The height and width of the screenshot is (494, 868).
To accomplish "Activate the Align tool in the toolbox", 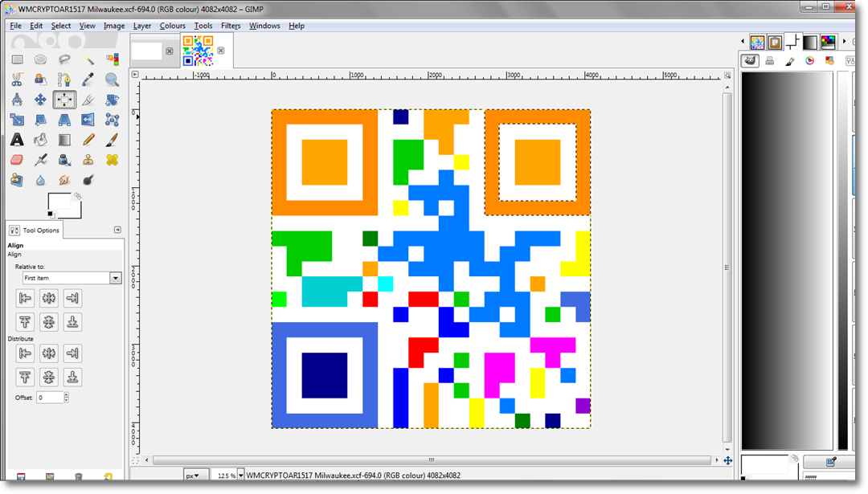I will pos(64,100).
